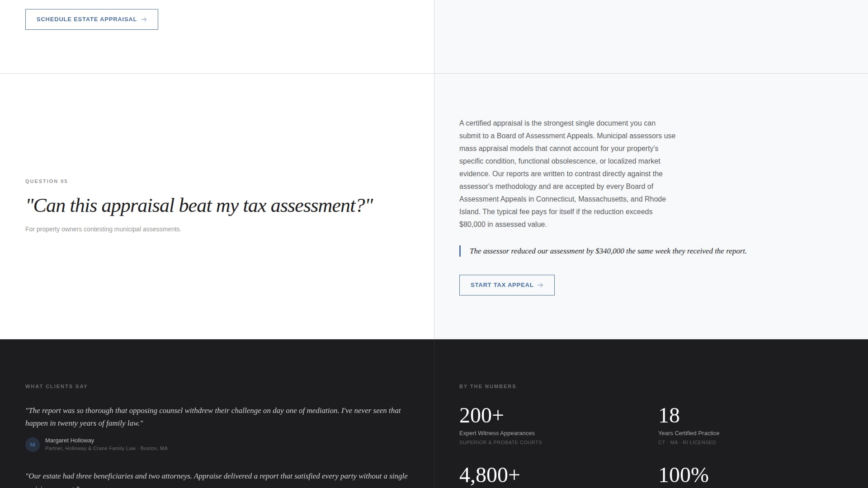The width and height of the screenshot is (868, 488).
Task: Start a tax appeal via the button
Action: 506,285
